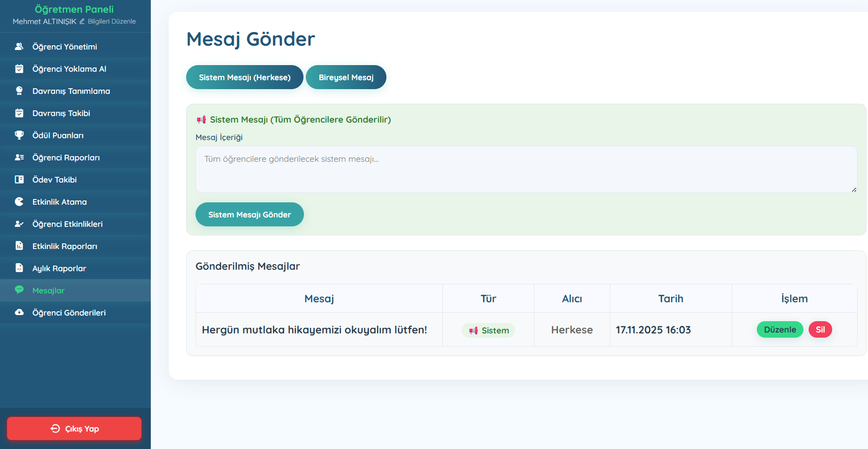The image size is (868, 449).
Task: Switch to the Bireysel Mesaj tab
Action: coord(346,77)
